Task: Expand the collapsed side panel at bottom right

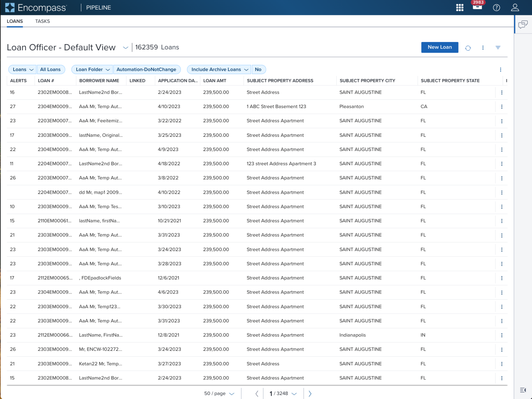Action: [x=523, y=390]
